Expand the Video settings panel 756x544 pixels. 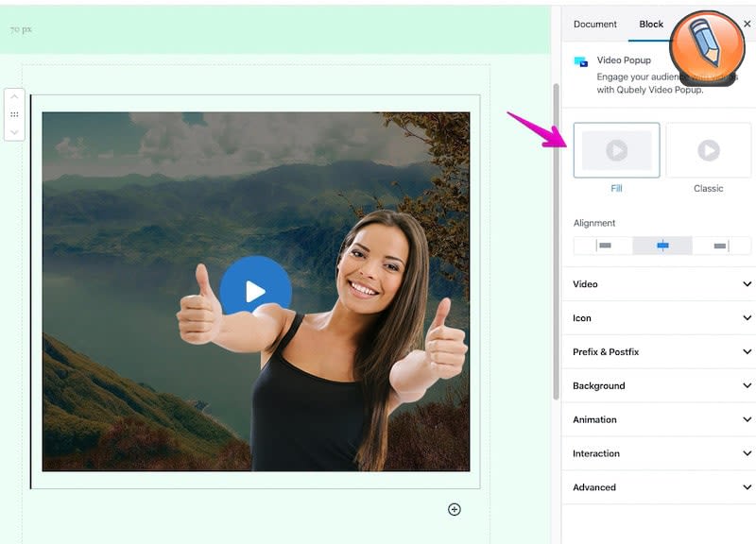[x=659, y=283]
